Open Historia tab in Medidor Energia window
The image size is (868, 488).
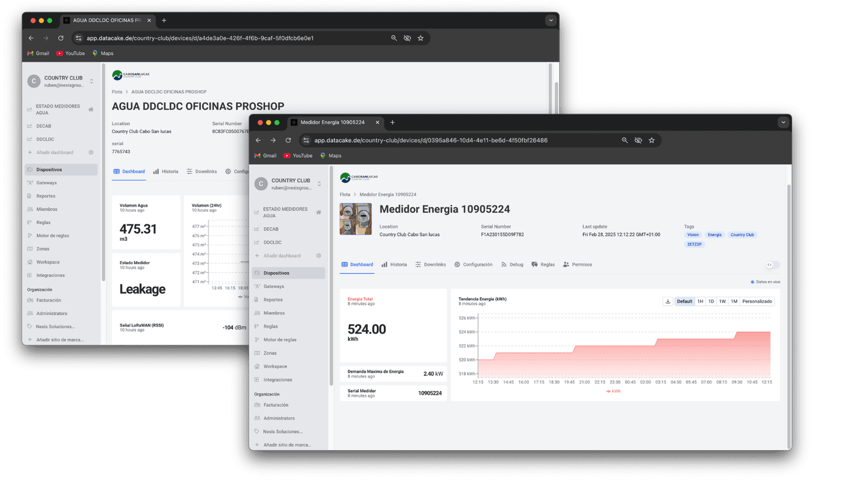(x=394, y=265)
